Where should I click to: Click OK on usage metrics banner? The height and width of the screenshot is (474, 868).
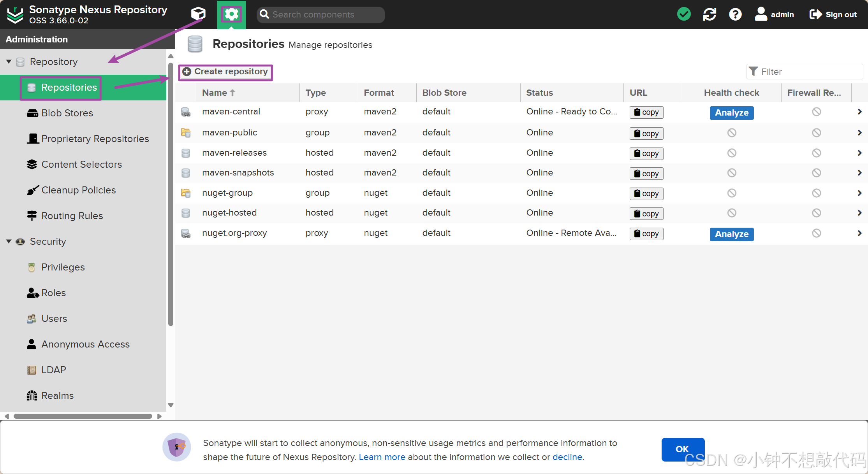coord(683,449)
